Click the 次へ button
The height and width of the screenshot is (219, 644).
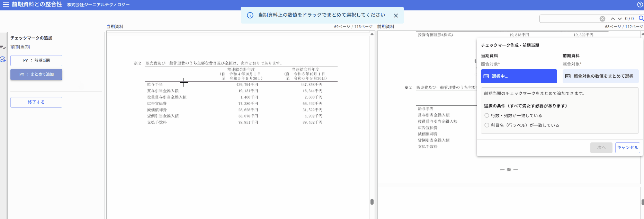pos(601,148)
